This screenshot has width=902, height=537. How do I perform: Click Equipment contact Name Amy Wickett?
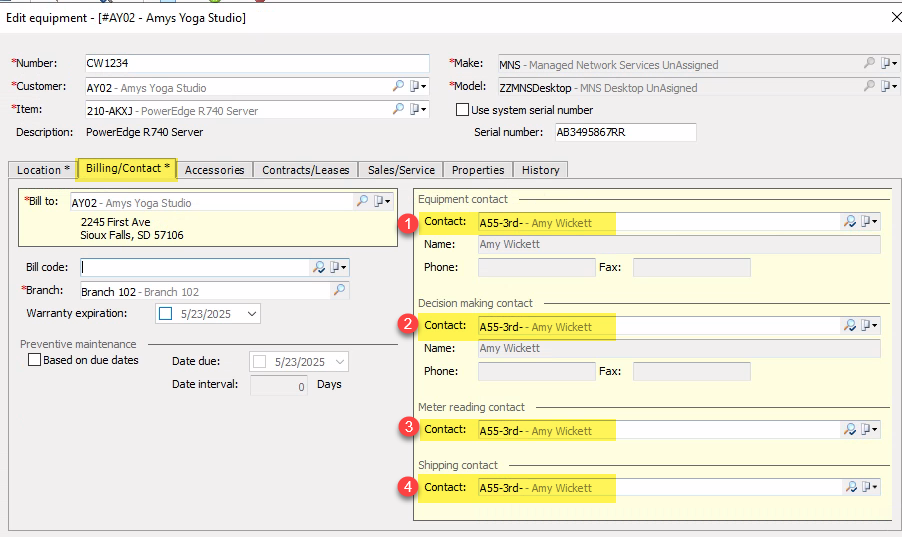pos(679,245)
